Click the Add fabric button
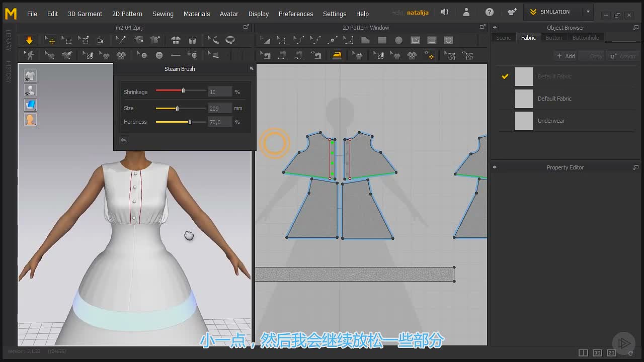Viewport: 644px width, 362px height. coord(566,56)
